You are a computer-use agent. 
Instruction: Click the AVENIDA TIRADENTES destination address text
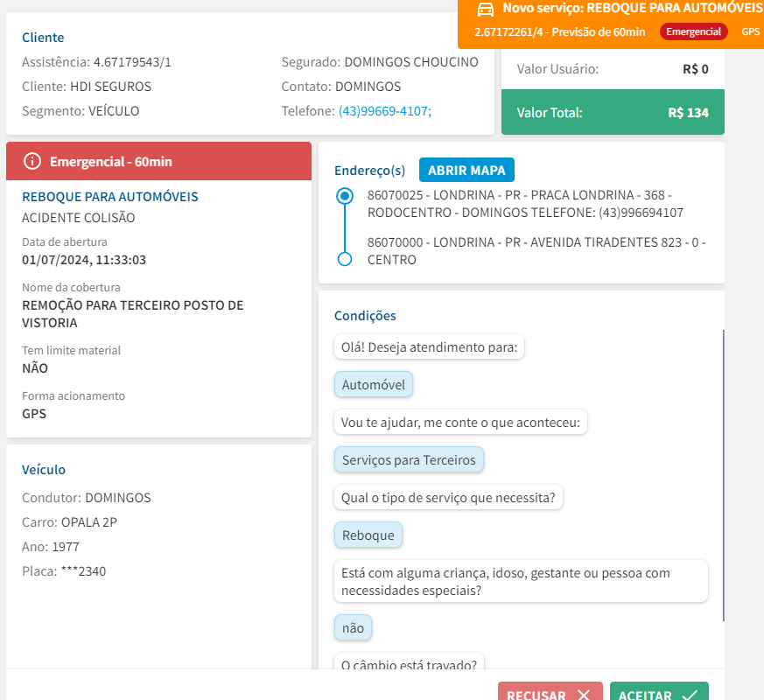point(536,251)
